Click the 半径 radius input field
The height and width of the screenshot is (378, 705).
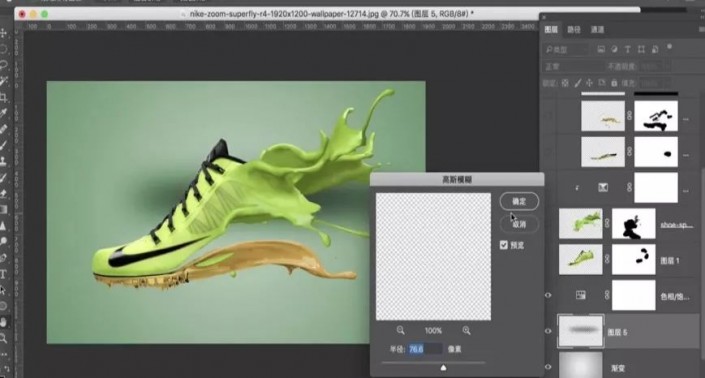(425, 349)
